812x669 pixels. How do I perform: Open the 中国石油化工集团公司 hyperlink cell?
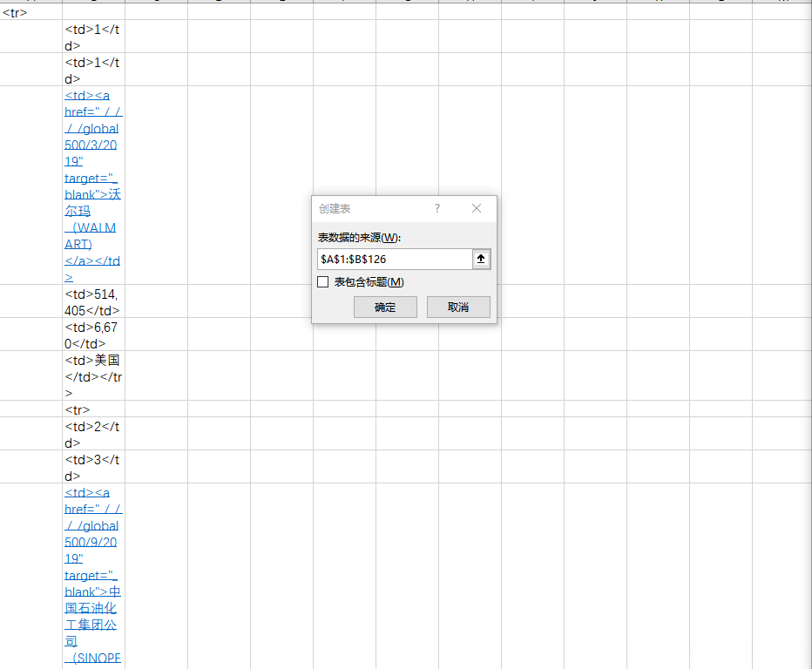click(93, 576)
